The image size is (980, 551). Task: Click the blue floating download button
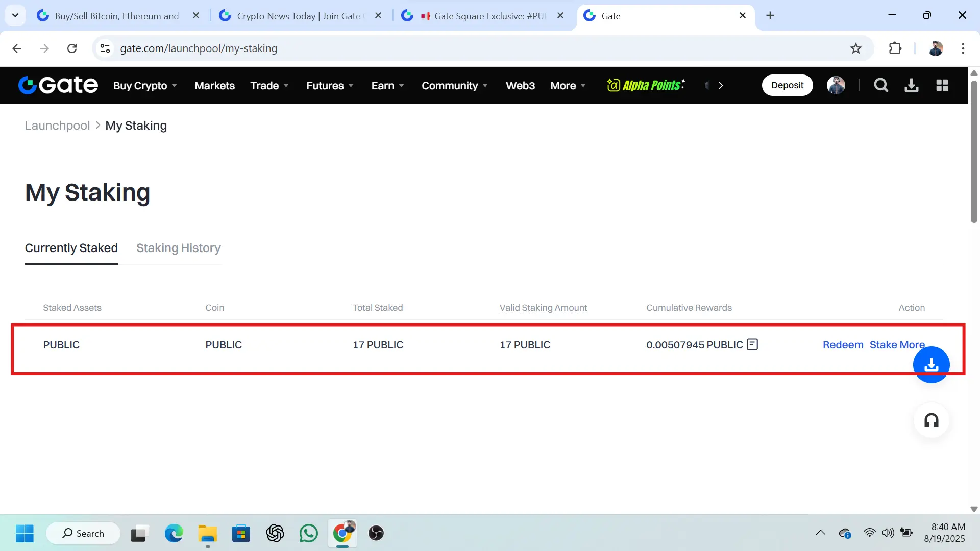click(932, 364)
